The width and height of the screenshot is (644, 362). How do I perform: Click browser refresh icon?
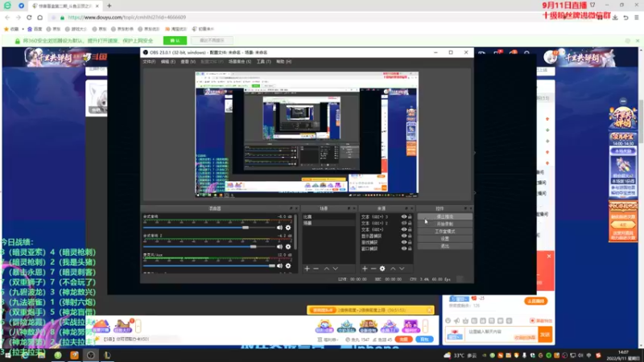pyautogui.click(x=29, y=17)
